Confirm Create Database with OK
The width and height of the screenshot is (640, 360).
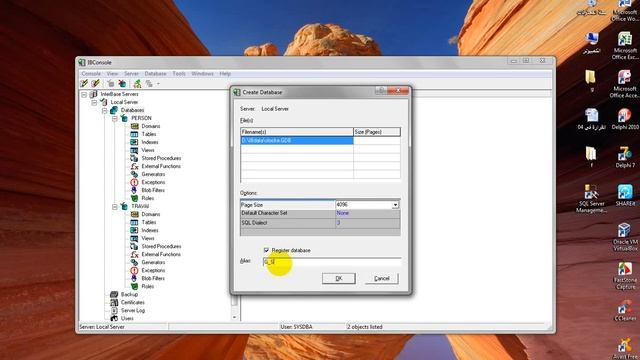[x=339, y=278]
